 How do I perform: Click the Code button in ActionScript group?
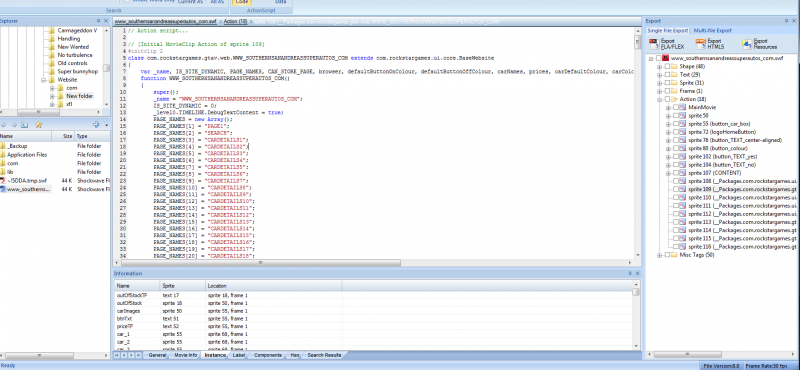pyautogui.click(x=243, y=2)
